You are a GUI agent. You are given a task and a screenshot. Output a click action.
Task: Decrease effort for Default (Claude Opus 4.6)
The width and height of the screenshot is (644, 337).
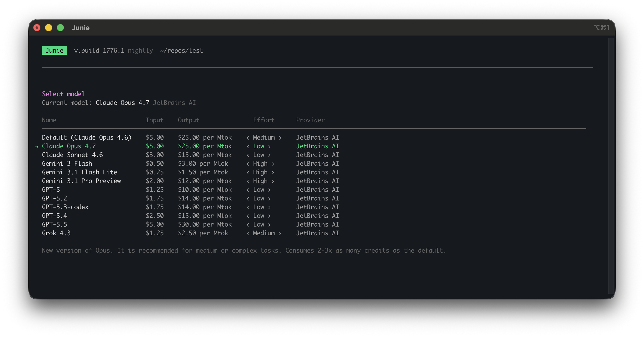(x=248, y=138)
